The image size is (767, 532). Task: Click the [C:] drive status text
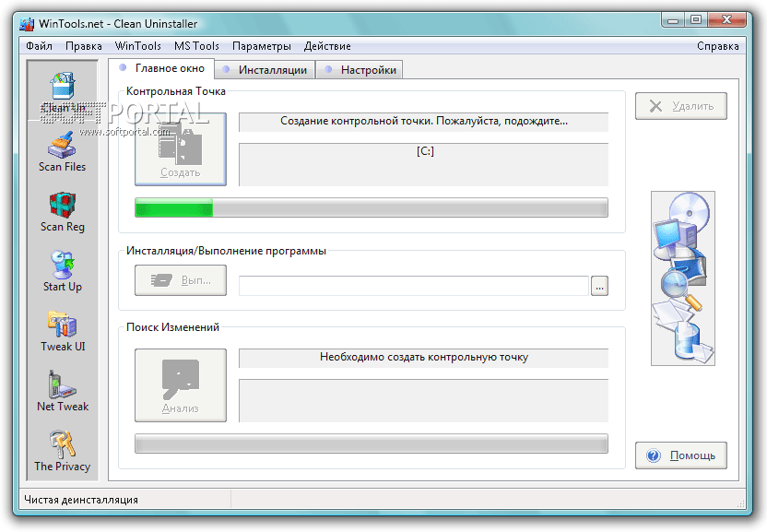425,151
